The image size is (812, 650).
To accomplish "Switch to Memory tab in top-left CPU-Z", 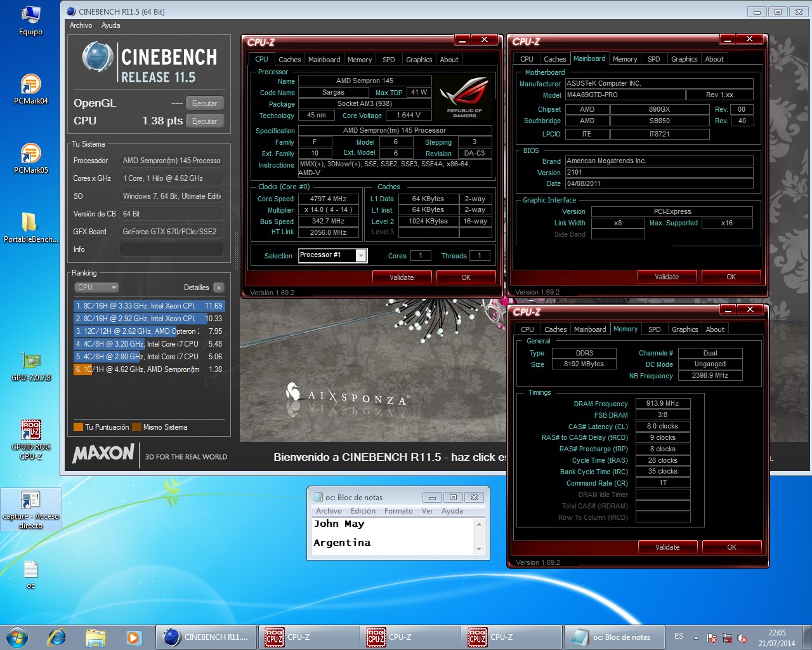I will click(360, 60).
